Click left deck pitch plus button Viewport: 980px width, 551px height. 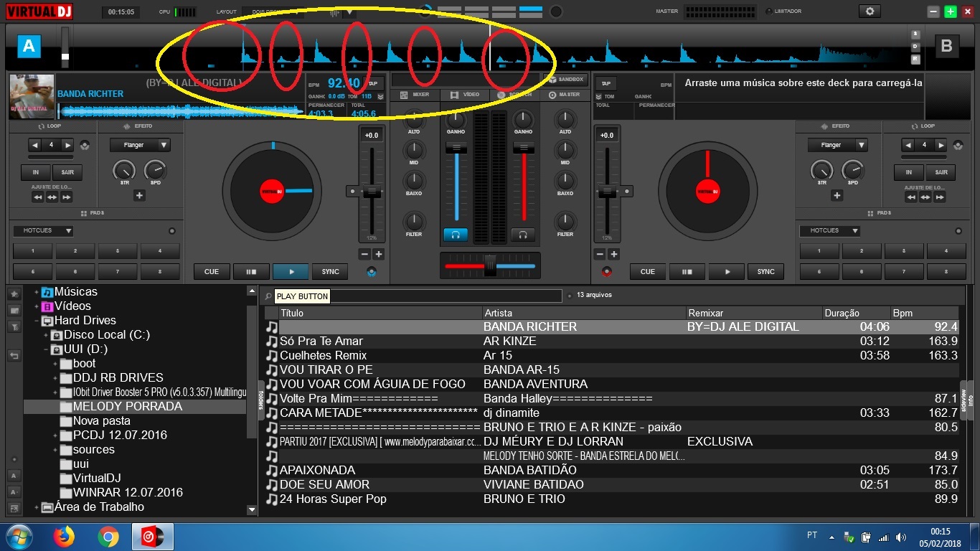pos(378,255)
